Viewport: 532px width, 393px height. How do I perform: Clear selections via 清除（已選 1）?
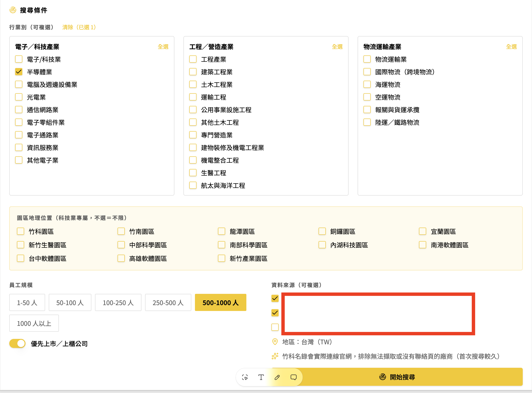point(79,27)
